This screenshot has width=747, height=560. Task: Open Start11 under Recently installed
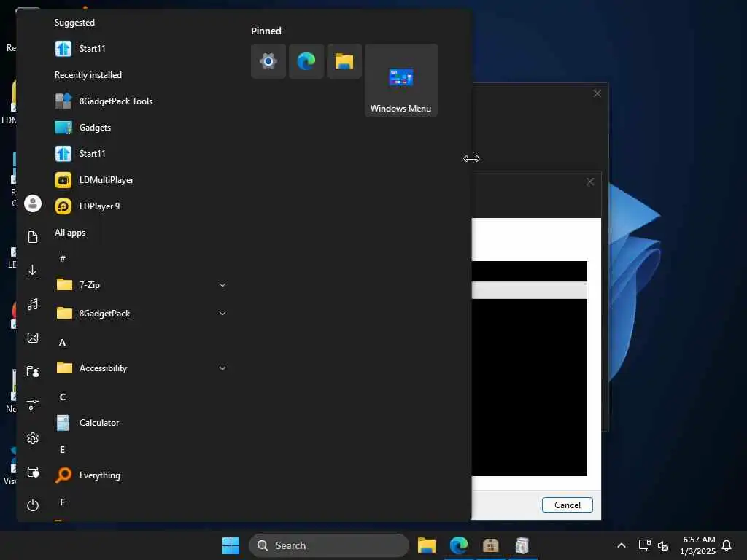coord(141,153)
